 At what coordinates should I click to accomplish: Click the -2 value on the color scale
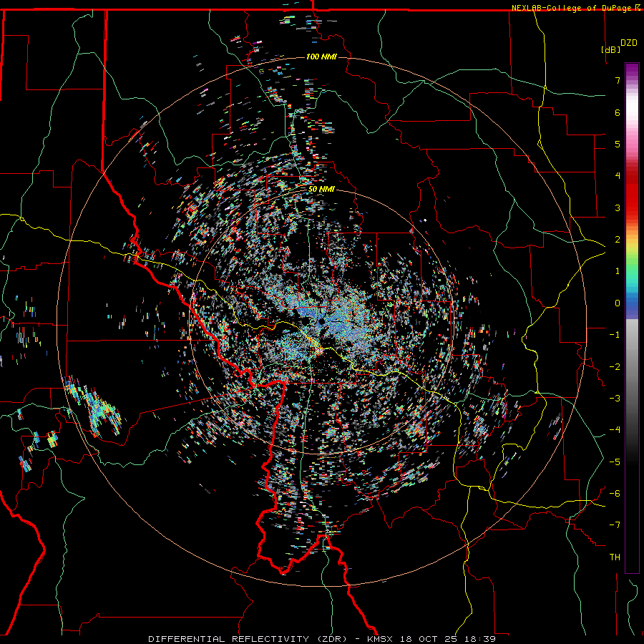[x=615, y=367]
